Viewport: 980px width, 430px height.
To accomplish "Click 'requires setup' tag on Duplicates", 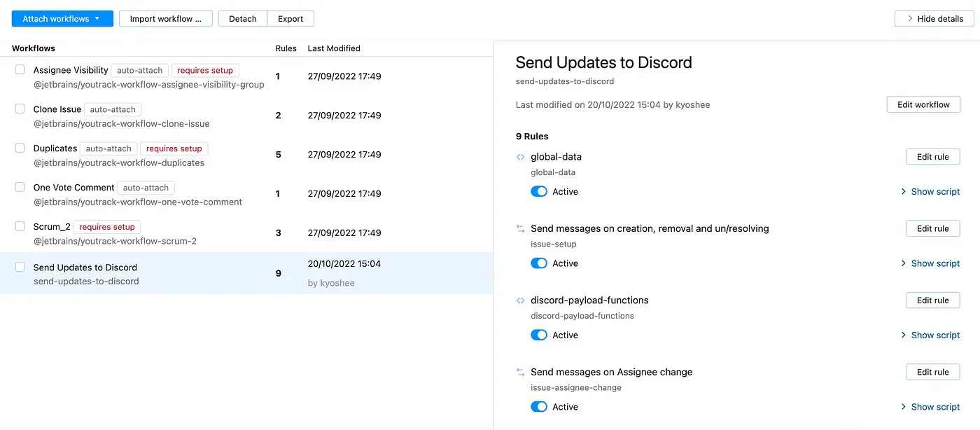I will click(x=174, y=148).
